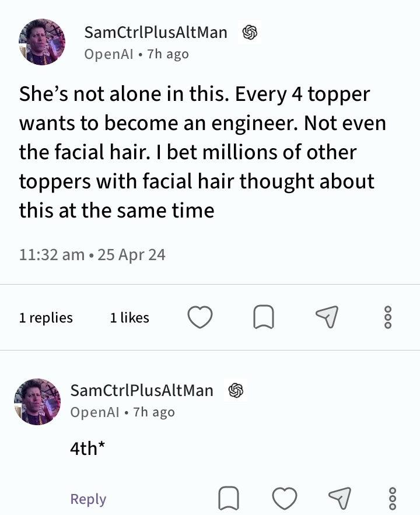View who liked via '1 likes'
The image size is (420, 515).
(129, 318)
